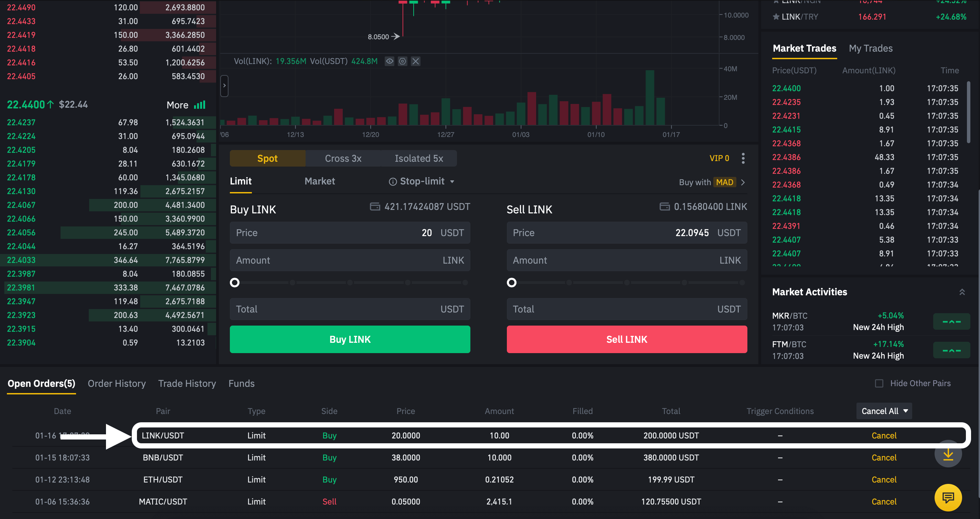980x519 pixels.
Task: Click the Buy Amount LINK input field
Action: click(x=350, y=260)
